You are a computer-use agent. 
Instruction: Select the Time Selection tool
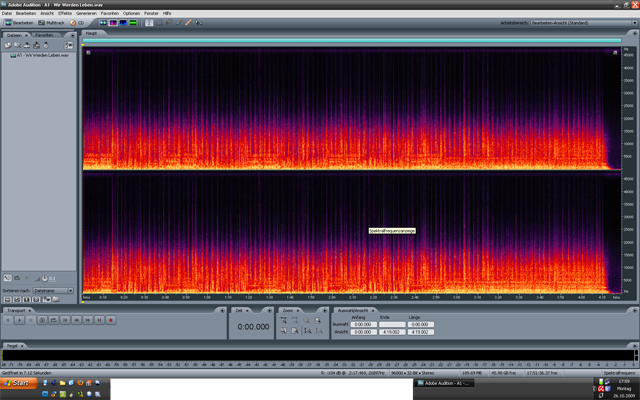pyautogui.click(x=149, y=23)
